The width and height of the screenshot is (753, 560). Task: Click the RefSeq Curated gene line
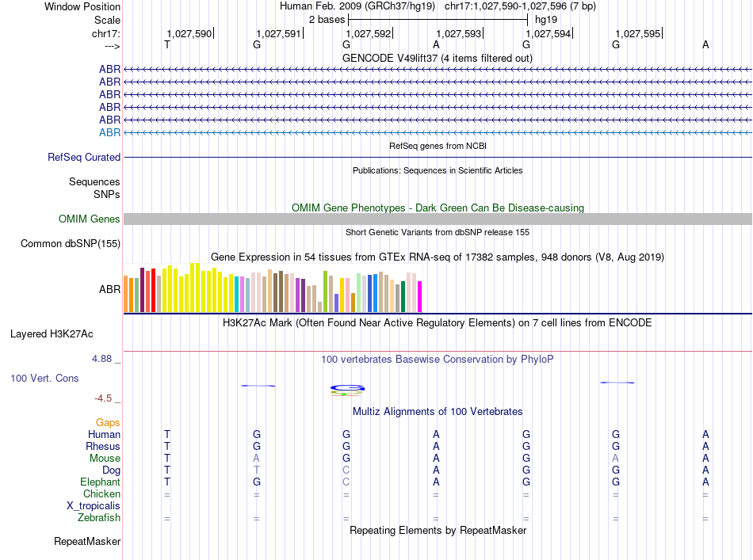coord(438,157)
